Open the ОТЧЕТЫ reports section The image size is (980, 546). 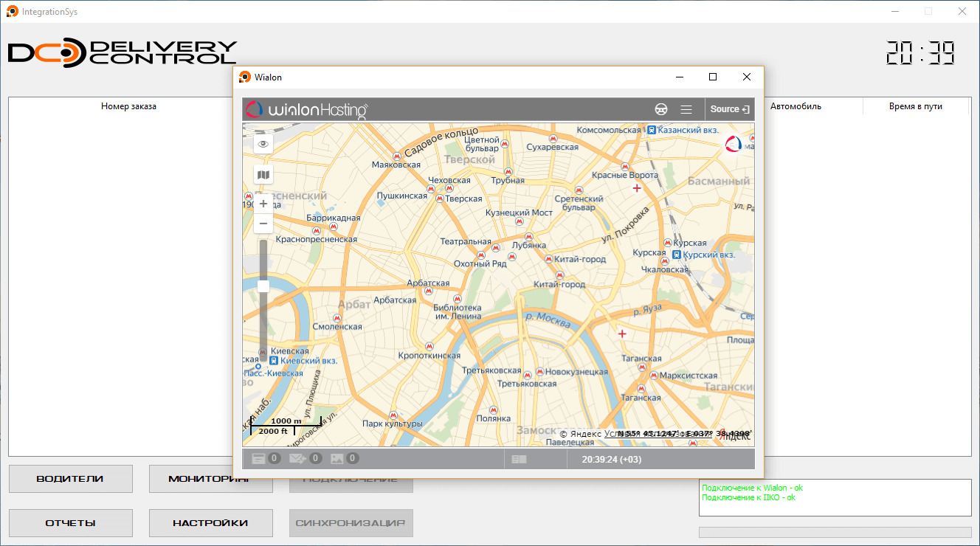(x=70, y=523)
